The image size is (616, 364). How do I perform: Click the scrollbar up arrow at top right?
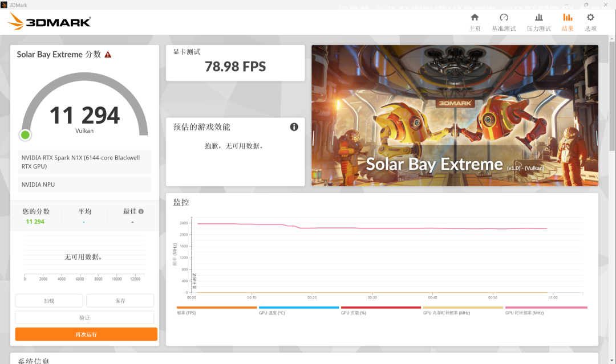point(612,38)
